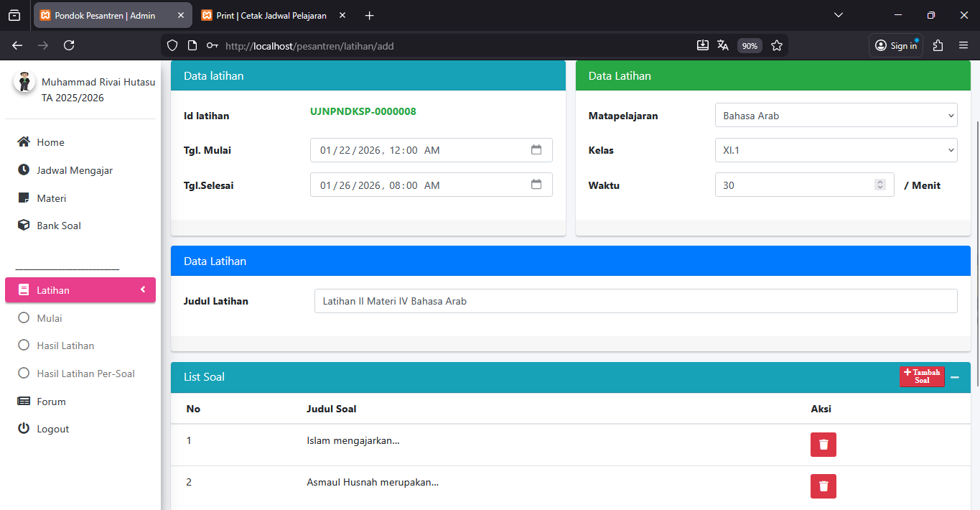Screen dimensions: 980x510
Task: Open calendar picker for Tgl. Mulai
Action: pyautogui.click(x=536, y=150)
